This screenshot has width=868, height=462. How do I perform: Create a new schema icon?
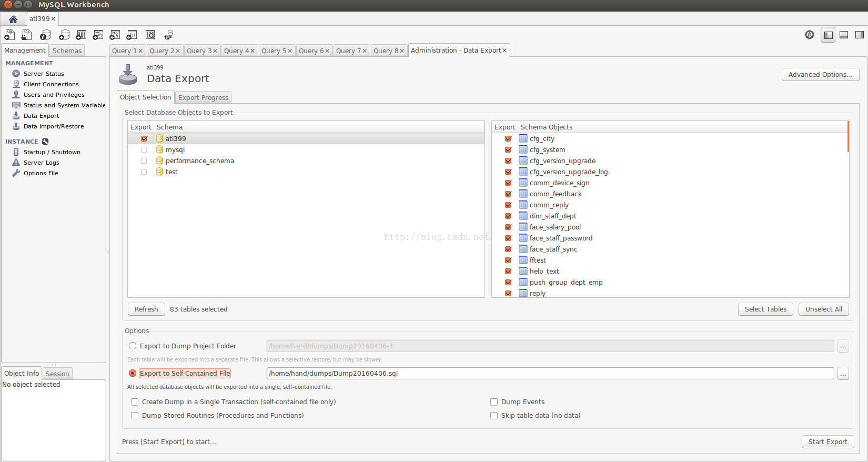tap(64, 35)
